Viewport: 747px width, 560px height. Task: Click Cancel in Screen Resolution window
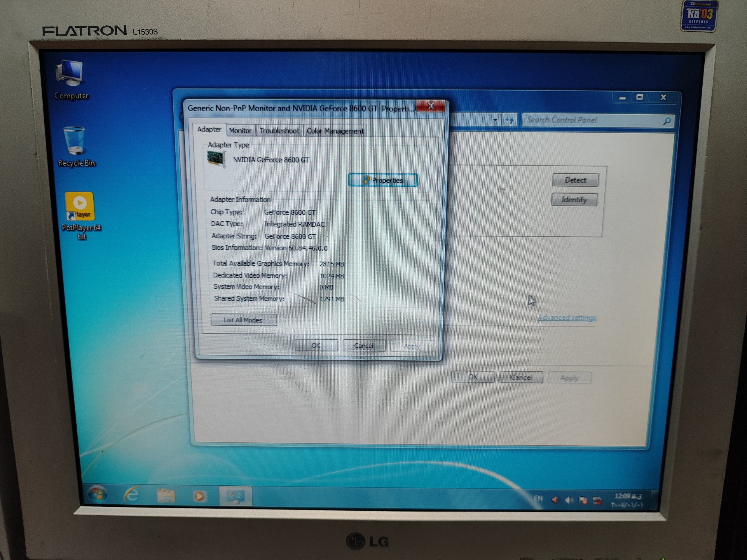point(521,377)
